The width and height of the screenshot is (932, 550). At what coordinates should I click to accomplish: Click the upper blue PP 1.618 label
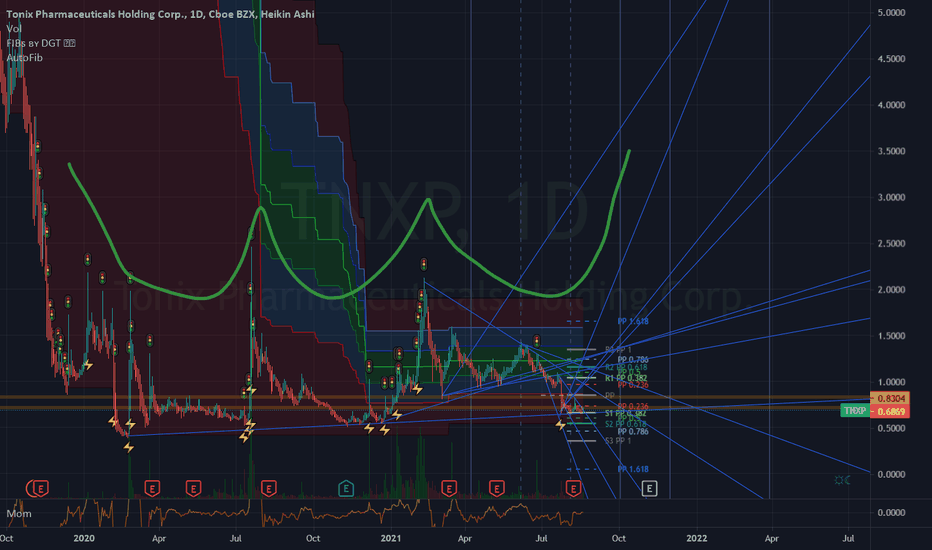[633, 321]
